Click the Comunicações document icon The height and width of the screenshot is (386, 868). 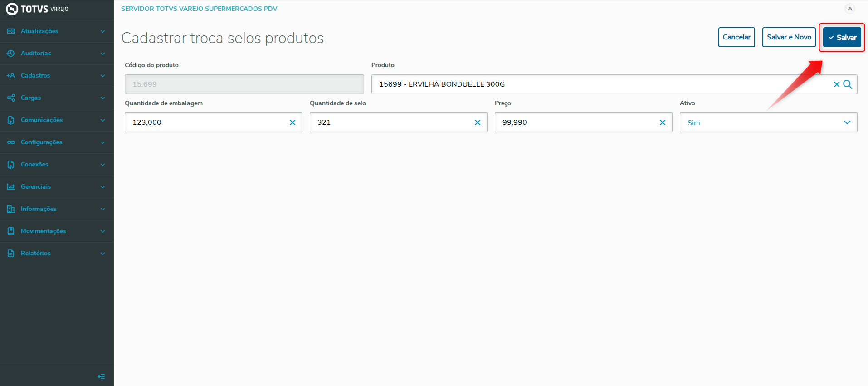click(x=11, y=120)
